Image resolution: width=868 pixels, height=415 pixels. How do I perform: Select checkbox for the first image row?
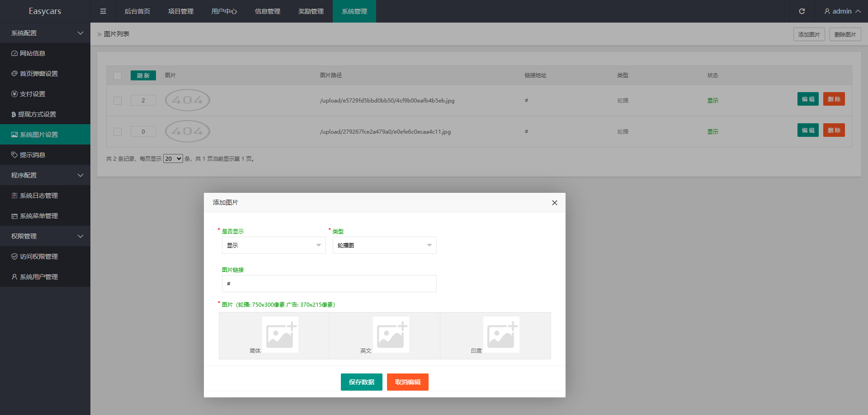pos(118,101)
